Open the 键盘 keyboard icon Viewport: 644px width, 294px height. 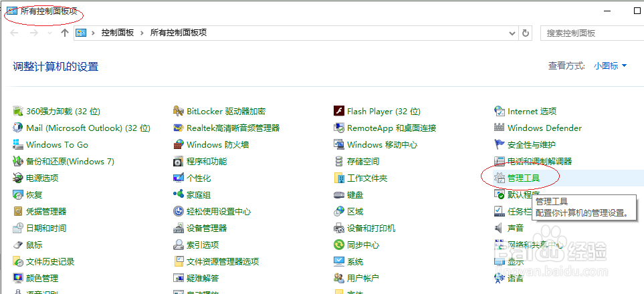pyautogui.click(x=338, y=195)
